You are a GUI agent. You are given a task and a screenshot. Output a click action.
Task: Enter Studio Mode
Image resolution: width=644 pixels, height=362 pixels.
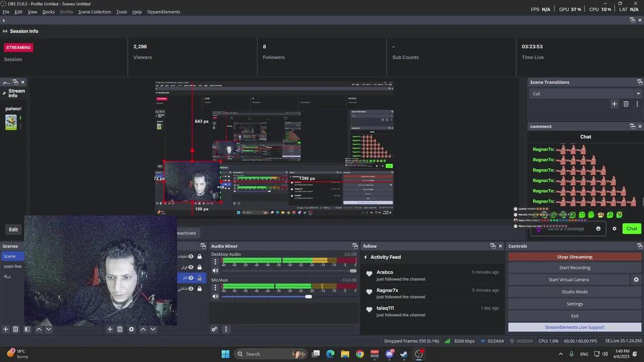[x=575, y=292]
